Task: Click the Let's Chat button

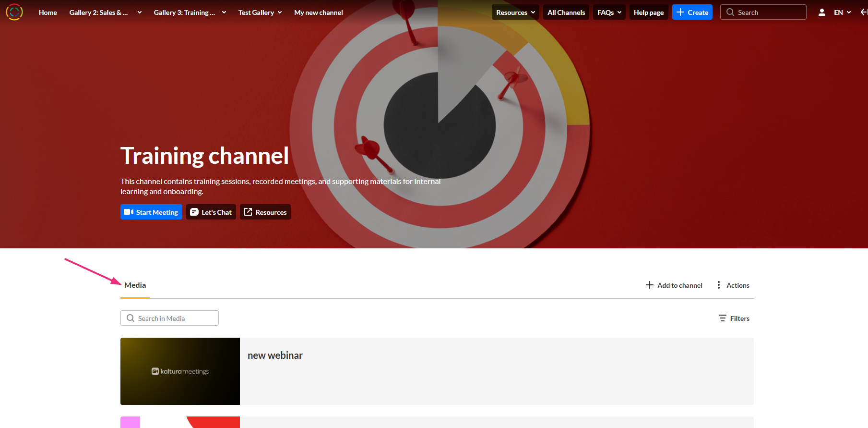Action: [x=211, y=212]
